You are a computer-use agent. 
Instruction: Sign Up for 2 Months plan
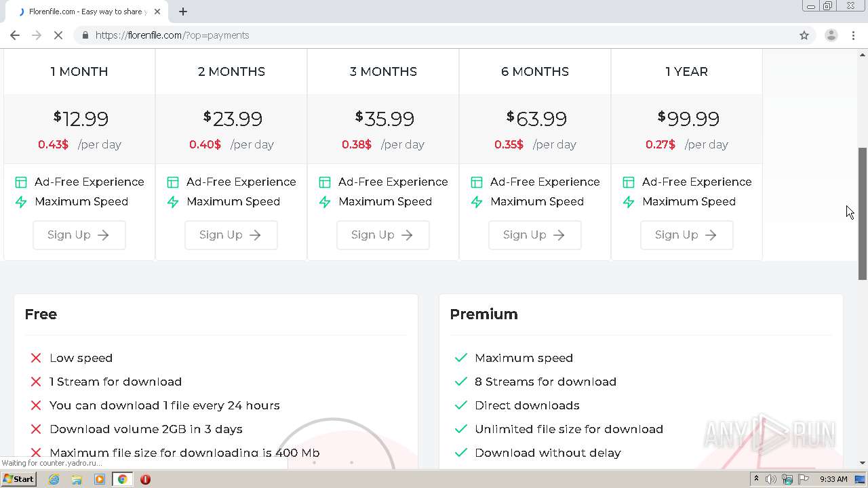[x=231, y=235]
